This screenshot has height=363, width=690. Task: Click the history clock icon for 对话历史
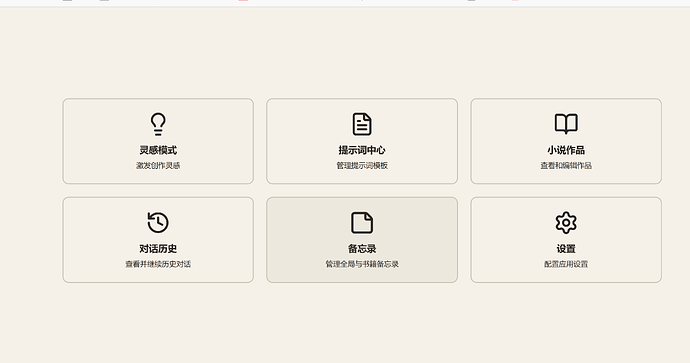point(158,222)
